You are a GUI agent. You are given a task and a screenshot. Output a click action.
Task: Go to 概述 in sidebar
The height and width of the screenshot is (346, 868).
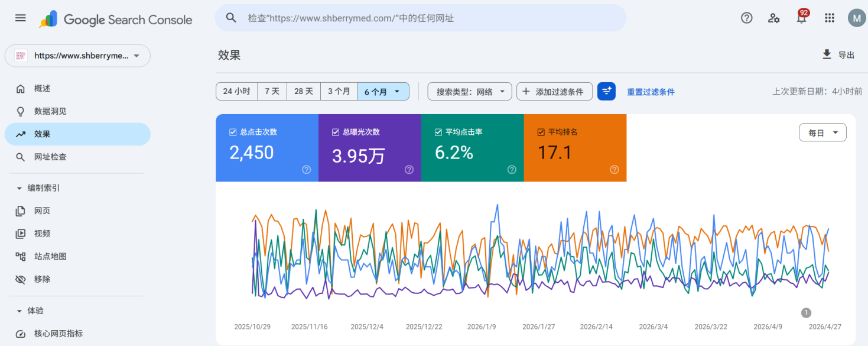pyautogui.click(x=77, y=89)
